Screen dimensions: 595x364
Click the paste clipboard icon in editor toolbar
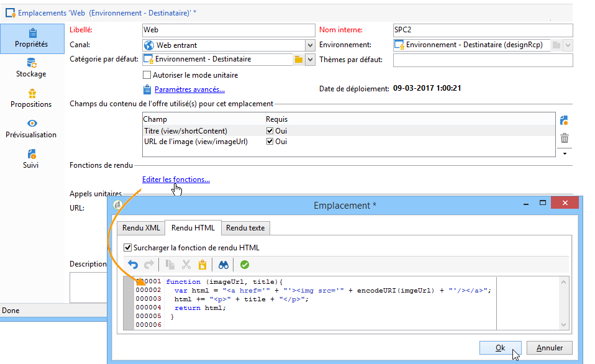pos(202,265)
